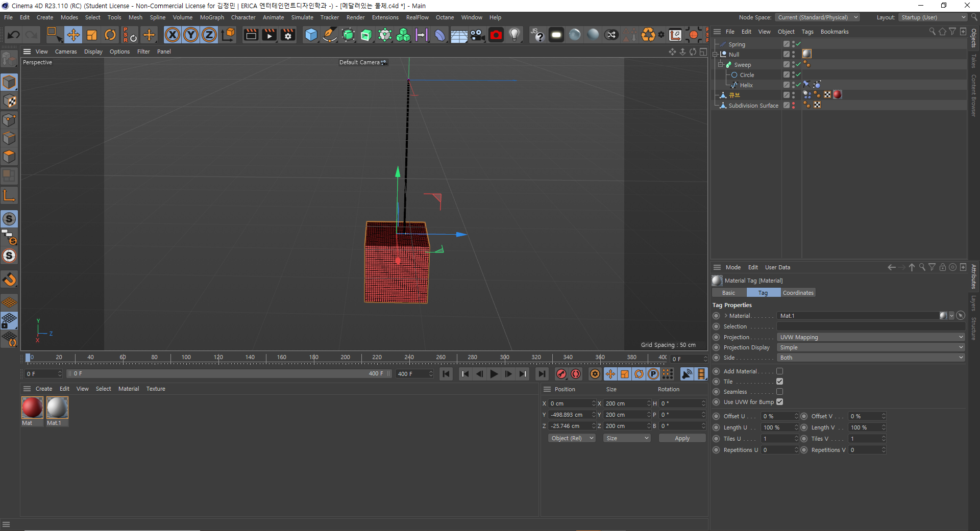This screenshot has width=980, height=531.
Task: Click timeline ruler at frame 200
Action: point(346,358)
